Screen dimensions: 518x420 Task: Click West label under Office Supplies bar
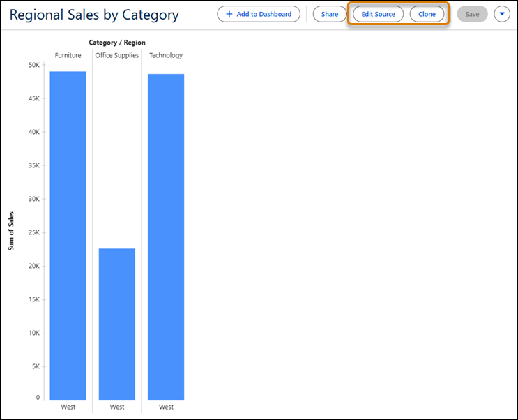[117, 407]
